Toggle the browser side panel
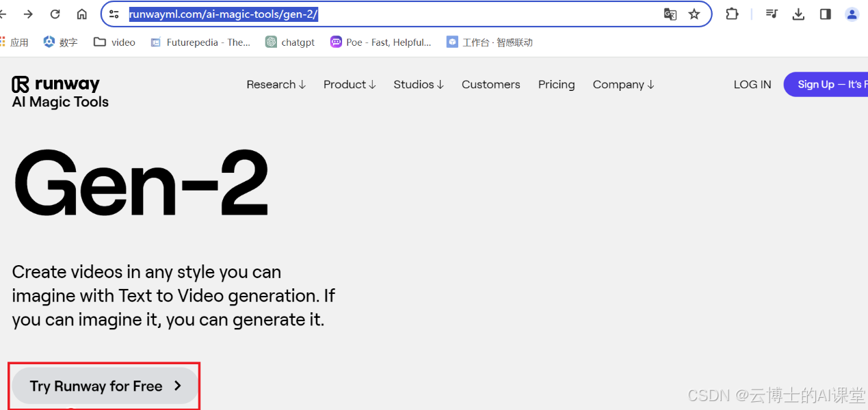 (825, 14)
